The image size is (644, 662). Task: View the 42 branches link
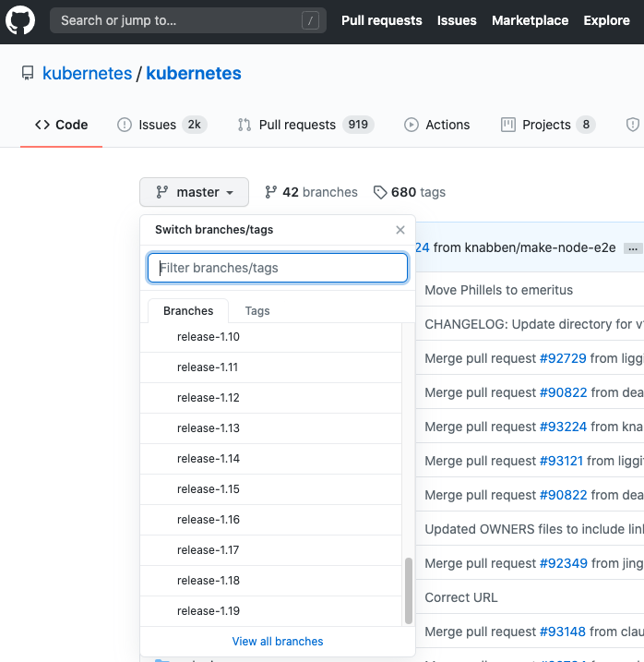[311, 192]
